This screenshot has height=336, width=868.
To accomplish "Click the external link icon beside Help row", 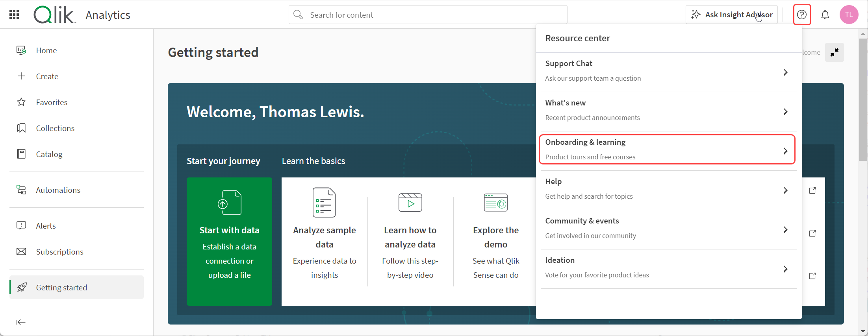I will pyautogui.click(x=812, y=190).
